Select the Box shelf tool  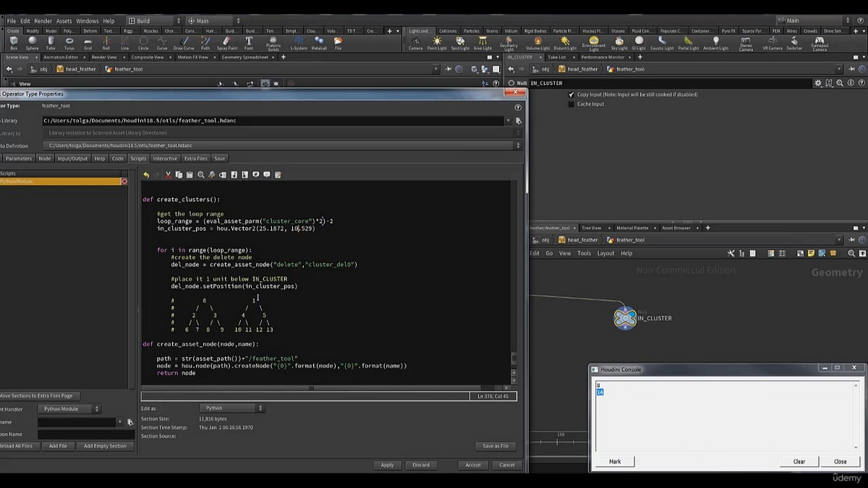tap(14, 43)
